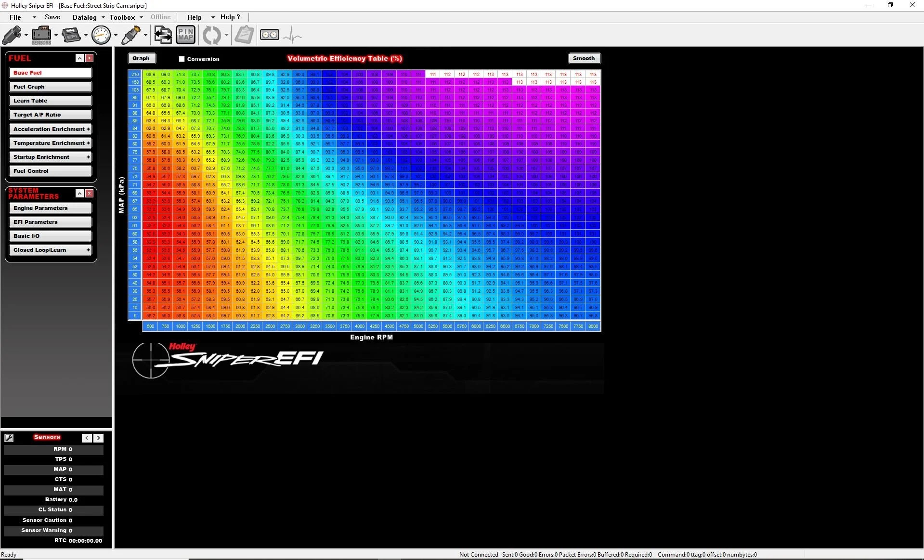Open the round gauge toolbar icon

tap(102, 35)
